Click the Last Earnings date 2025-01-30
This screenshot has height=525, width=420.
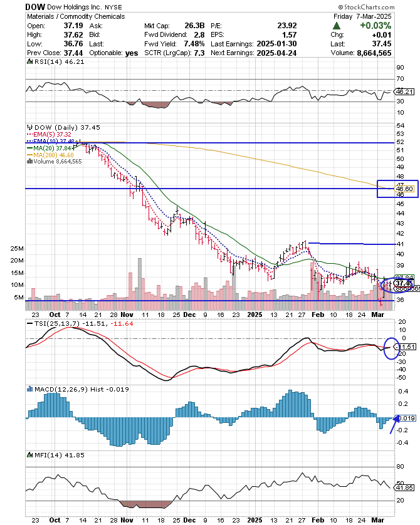(276, 44)
